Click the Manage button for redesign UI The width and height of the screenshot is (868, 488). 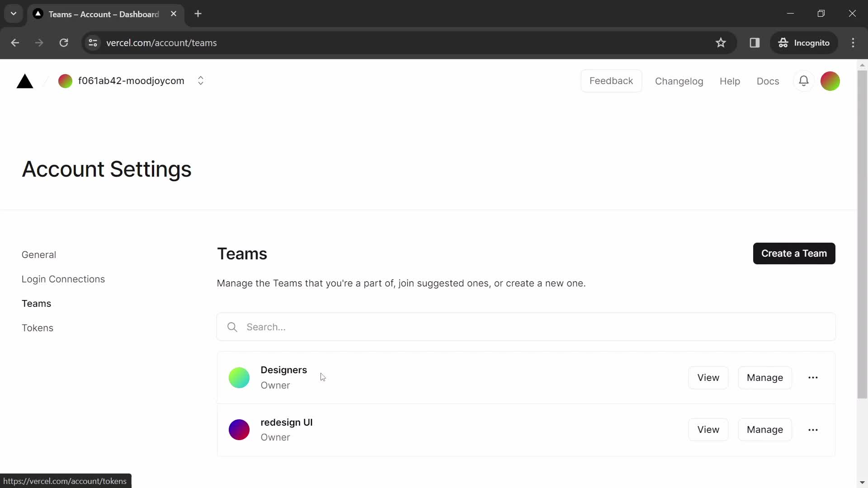(x=765, y=430)
